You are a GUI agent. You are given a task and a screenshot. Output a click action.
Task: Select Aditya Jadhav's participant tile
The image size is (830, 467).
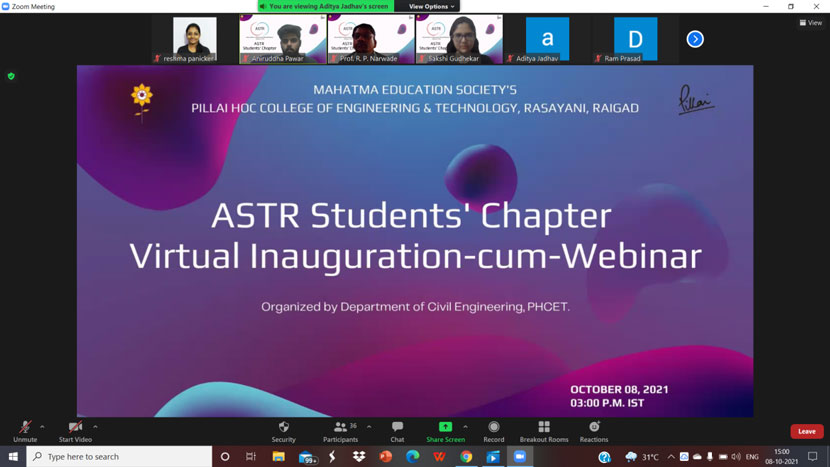pyautogui.click(x=547, y=39)
